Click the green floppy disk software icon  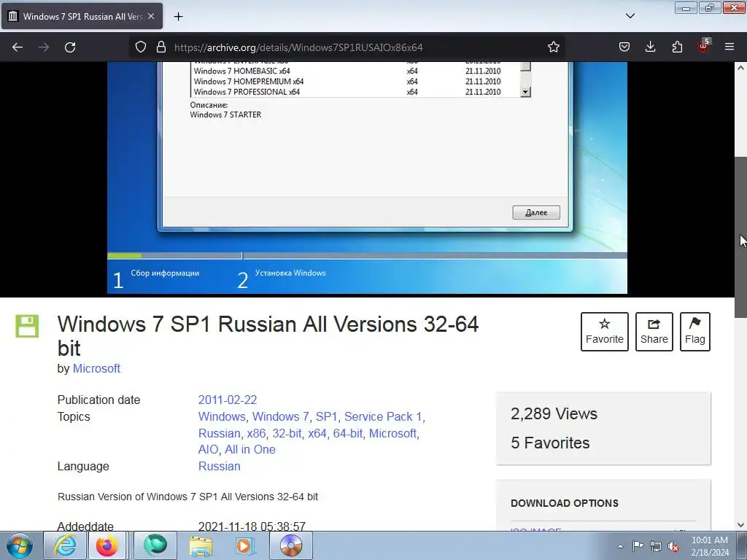pyautogui.click(x=27, y=326)
